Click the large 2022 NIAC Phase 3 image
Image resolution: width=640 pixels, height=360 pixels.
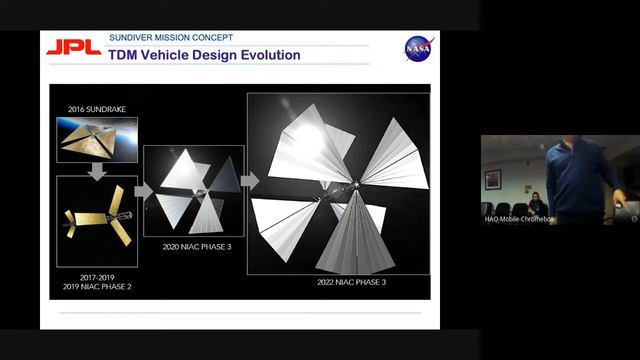tap(338, 184)
